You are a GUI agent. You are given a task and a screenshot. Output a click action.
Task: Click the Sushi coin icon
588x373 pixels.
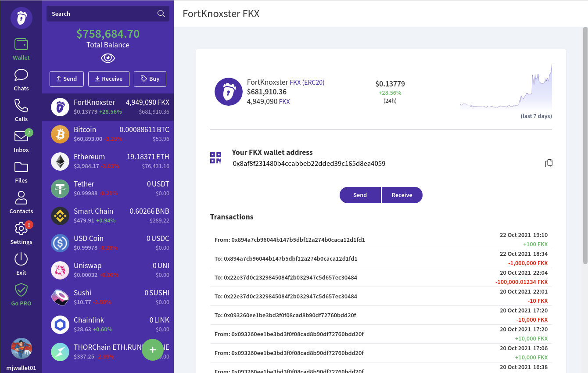(x=60, y=298)
